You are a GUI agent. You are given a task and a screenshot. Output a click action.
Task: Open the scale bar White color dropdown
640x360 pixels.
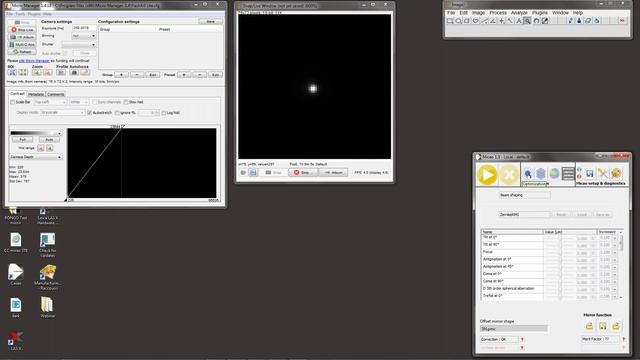(x=79, y=102)
